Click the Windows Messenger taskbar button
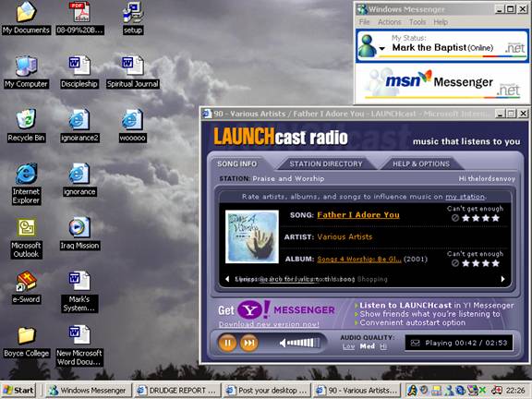 pyautogui.click(x=88, y=391)
